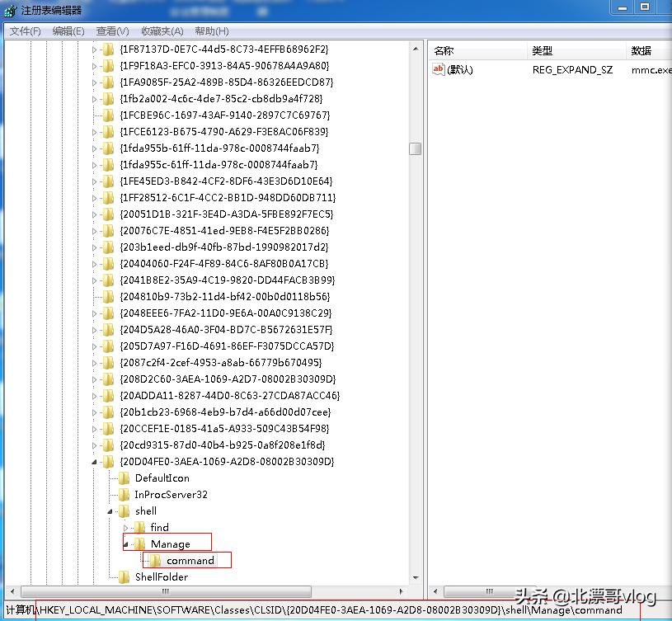Collapse the {20D04FE0-3AEA-1069-A2D8-08002B30309D} key

click(x=94, y=462)
